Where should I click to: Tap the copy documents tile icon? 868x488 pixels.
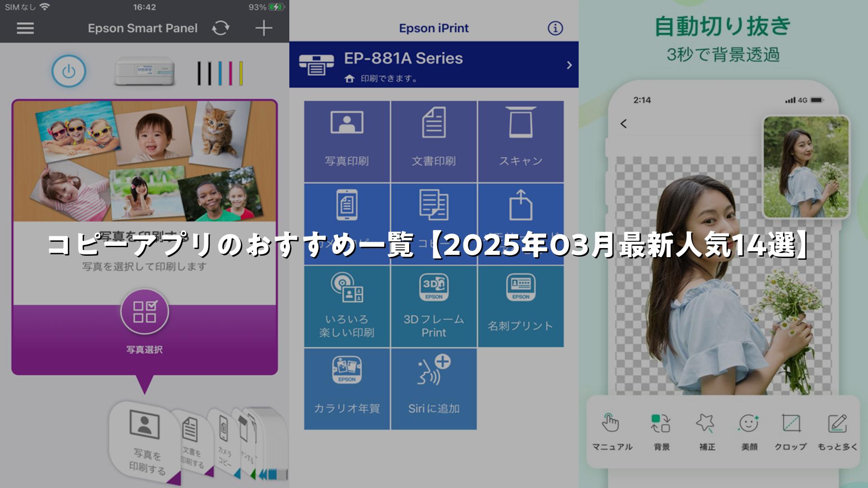tap(434, 205)
